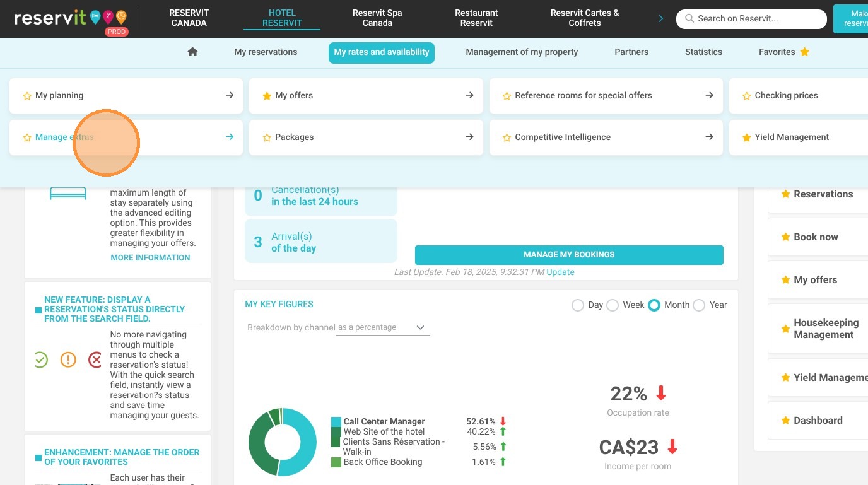The height and width of the screenshot is (485, 868).
Task: Select the Day radio button
Action: [x=577, y=305]
